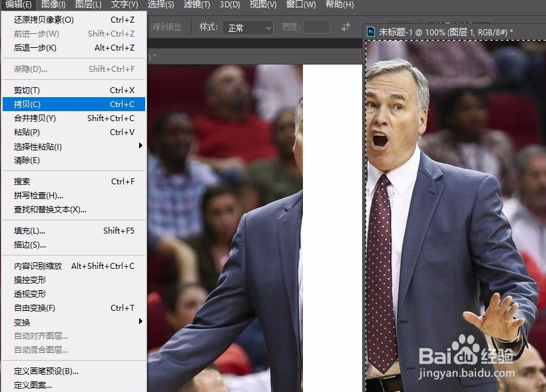
Task: Choose 后退一步(K) menu entry
Action: 74,48
